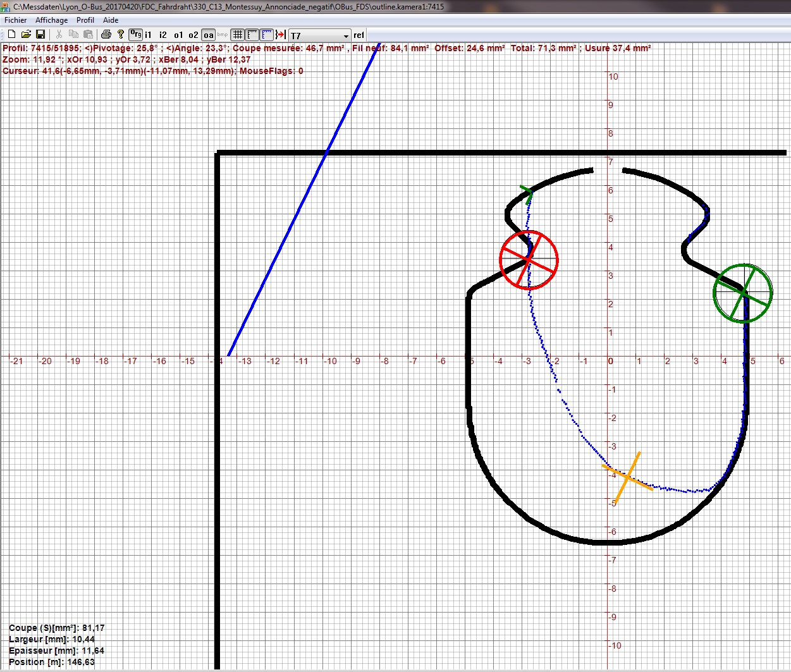This screenshot has width=791, height=672.
Task: Open the Profil menu
Action: tap(85, 20)
